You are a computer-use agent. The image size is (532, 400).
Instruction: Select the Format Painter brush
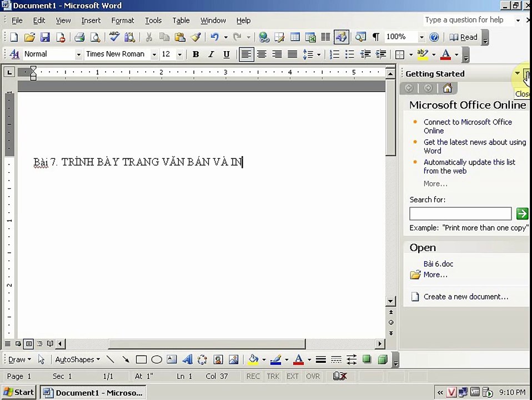tap(196, 37)
